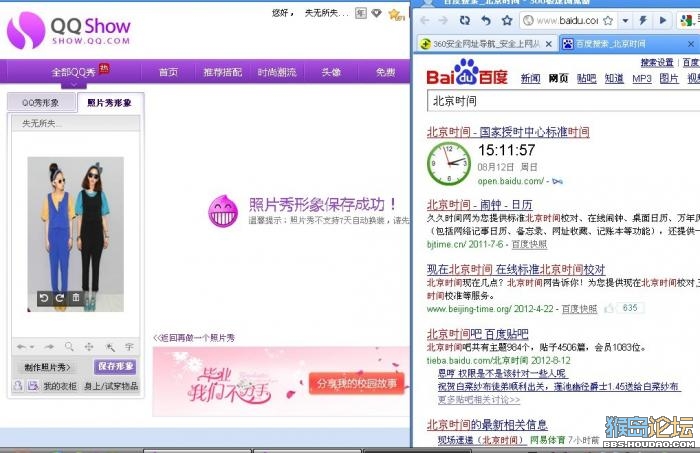Open result 北京时间 - 国家授时中心标准时间
The image size is (700, 453).
pos(508,132)
